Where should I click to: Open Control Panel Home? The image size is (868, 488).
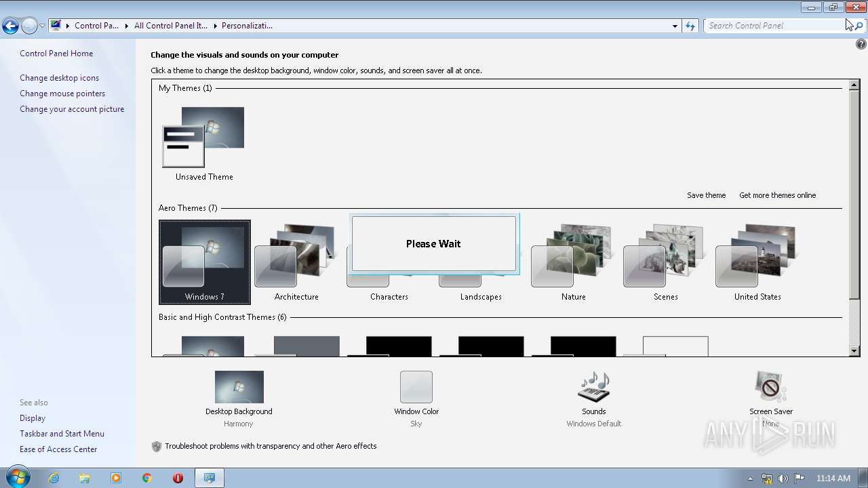point(56,54)
